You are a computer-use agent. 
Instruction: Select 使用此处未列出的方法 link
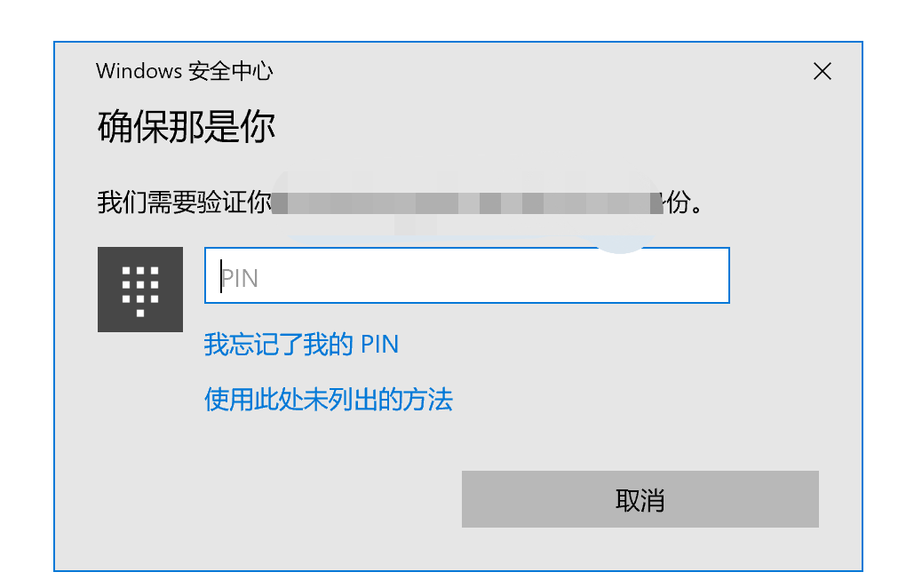[x=328, y=400]
